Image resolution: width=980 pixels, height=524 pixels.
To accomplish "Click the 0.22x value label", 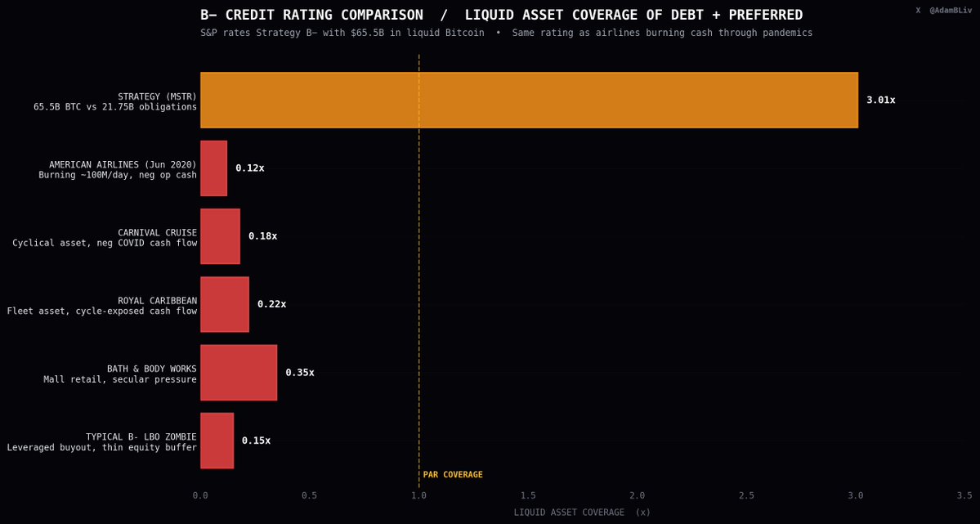I will [272, 305].
